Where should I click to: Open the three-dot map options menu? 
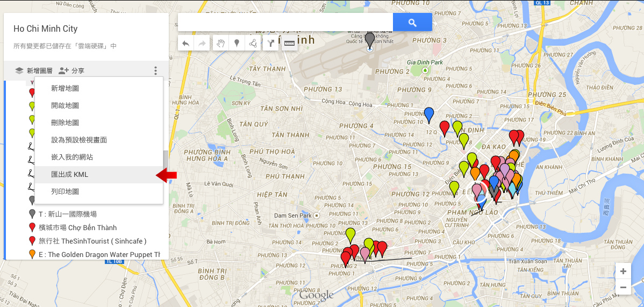155,70
